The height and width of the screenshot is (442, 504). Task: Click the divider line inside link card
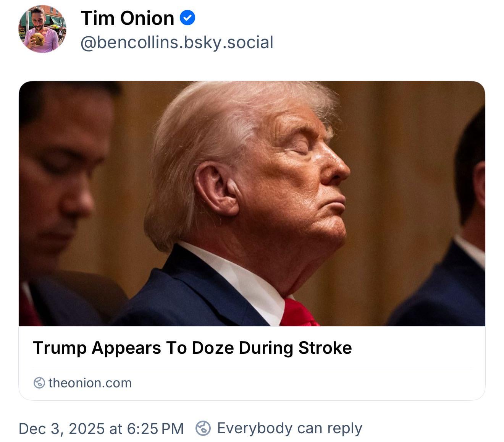[252, 367]
